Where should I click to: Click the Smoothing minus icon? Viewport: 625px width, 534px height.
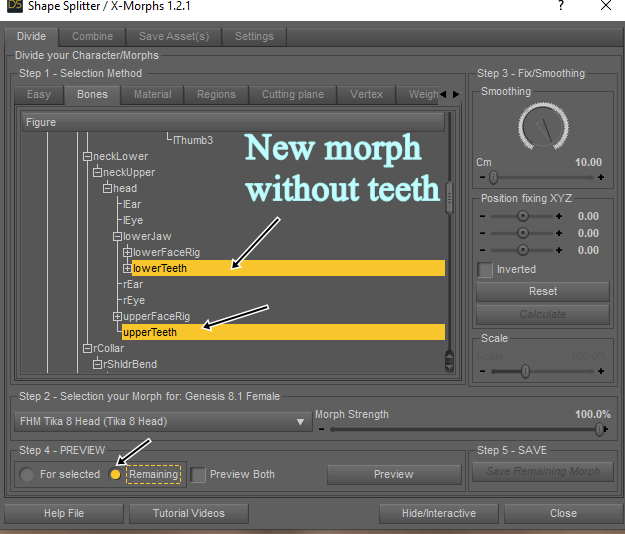[482, 177]
